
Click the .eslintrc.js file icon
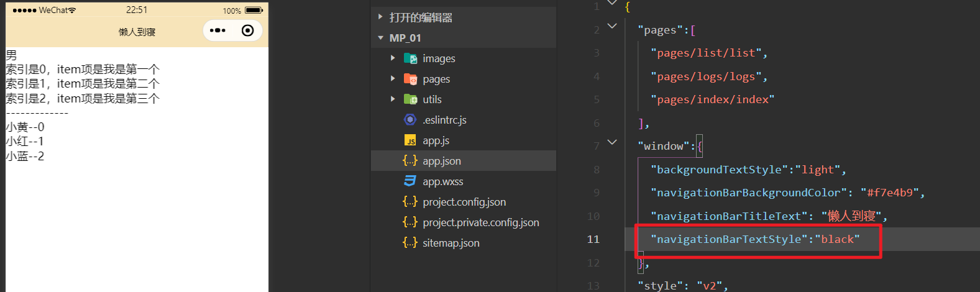(x=410, y=120)
